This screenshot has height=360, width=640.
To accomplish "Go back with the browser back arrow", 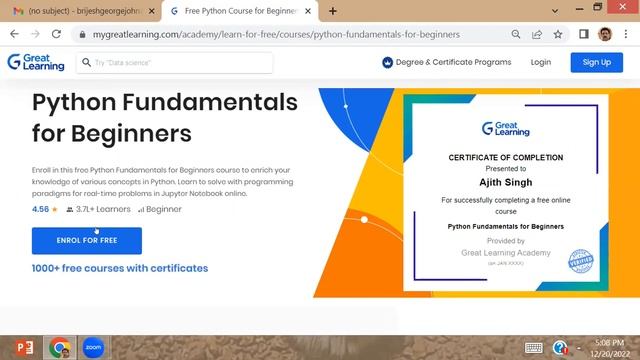I will 14,34.
